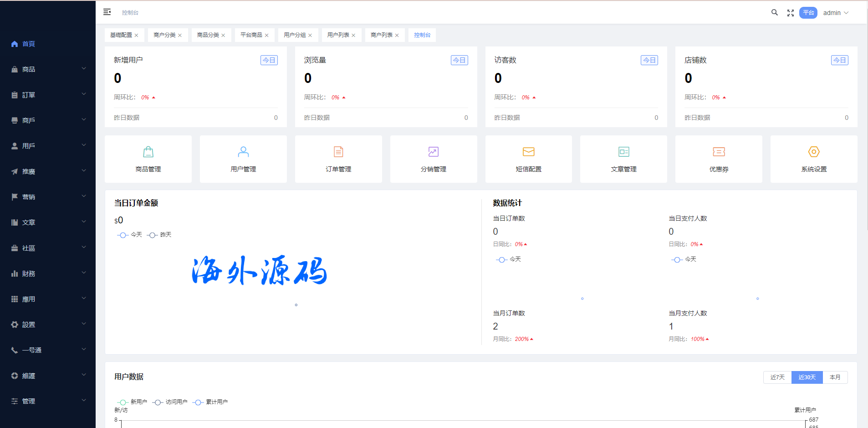Switch to the 基础配置 tab
This screenshot has width=868, height=428.
(121, 35)
